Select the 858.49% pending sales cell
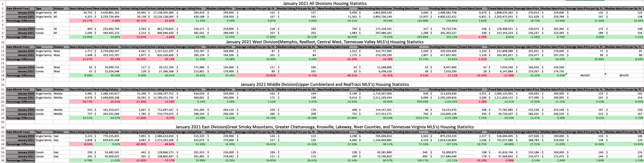 [x=411, y=102]
